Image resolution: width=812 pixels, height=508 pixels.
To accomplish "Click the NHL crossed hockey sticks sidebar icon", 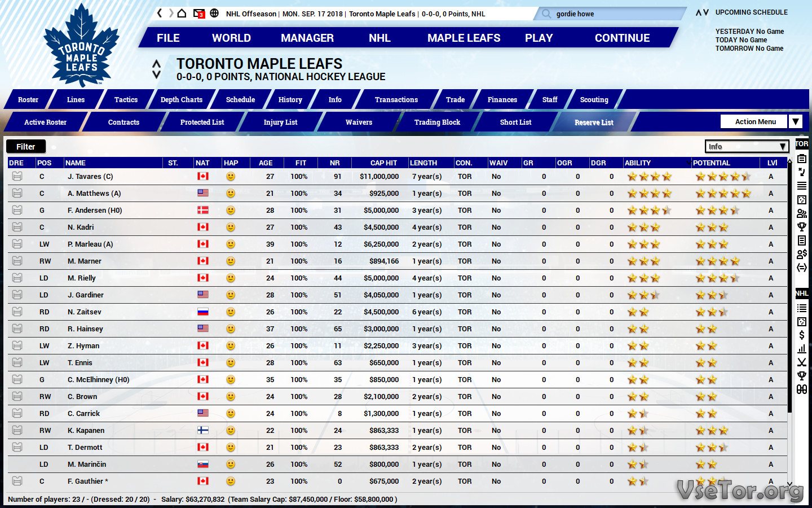I will [801, 362].
